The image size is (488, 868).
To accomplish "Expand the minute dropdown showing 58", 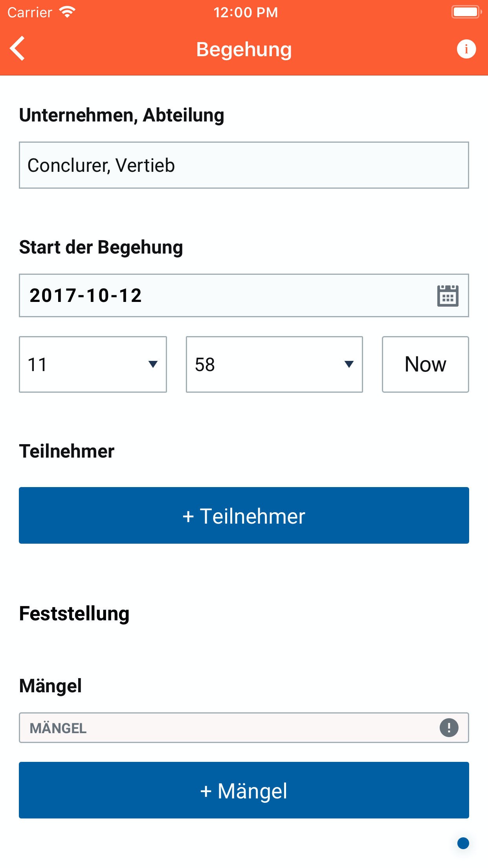I will point(274,364).
